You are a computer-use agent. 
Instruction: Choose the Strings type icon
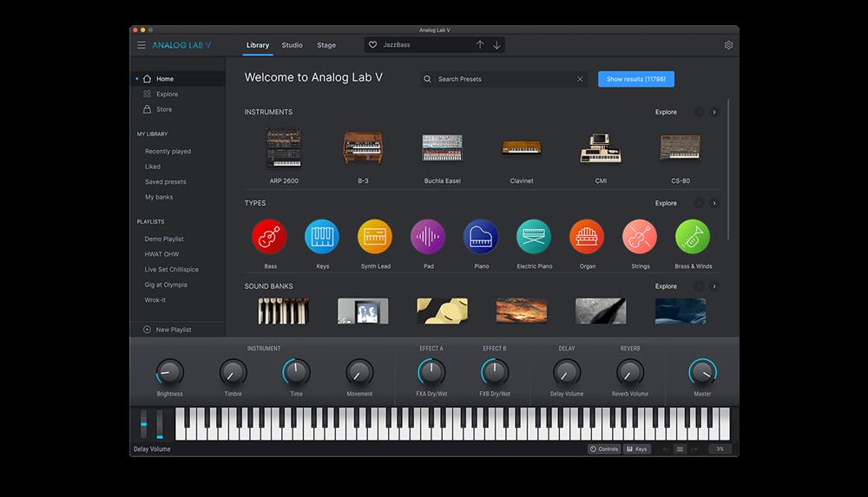point(640,236)
